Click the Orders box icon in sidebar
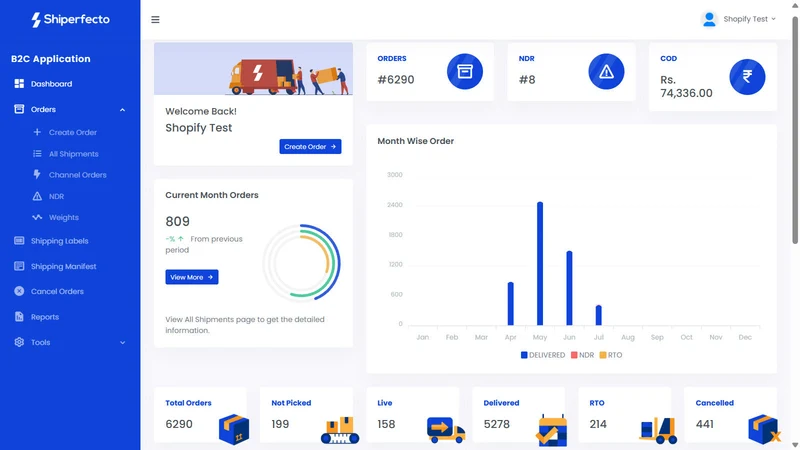 (19, 109)
